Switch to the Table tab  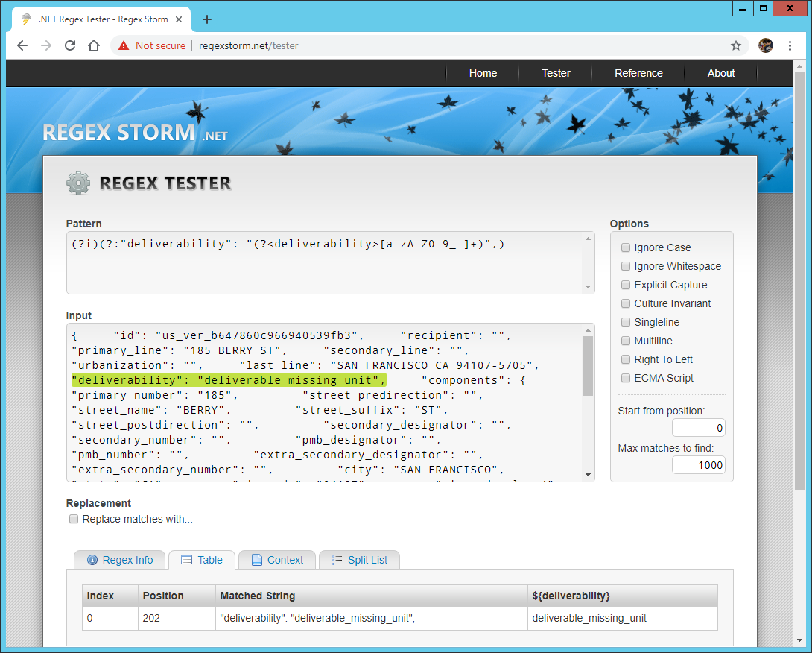click(202, 560)
